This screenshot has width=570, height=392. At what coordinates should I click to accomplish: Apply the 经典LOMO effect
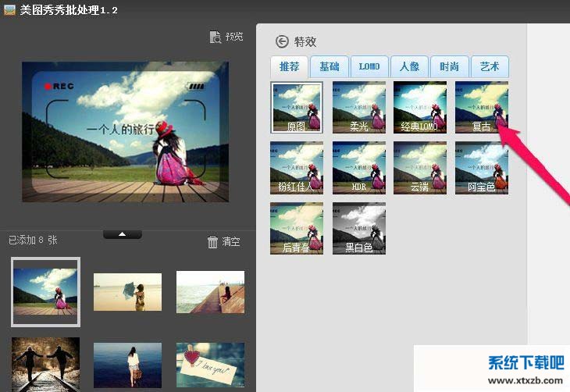420,107
